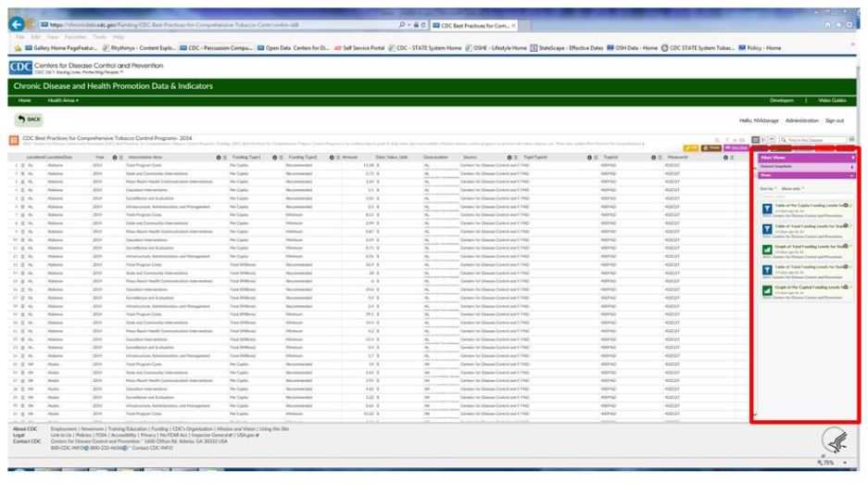Expand the Sort by dropdown
This screenshot has height=484, width=868.
(x=769, y=188)
